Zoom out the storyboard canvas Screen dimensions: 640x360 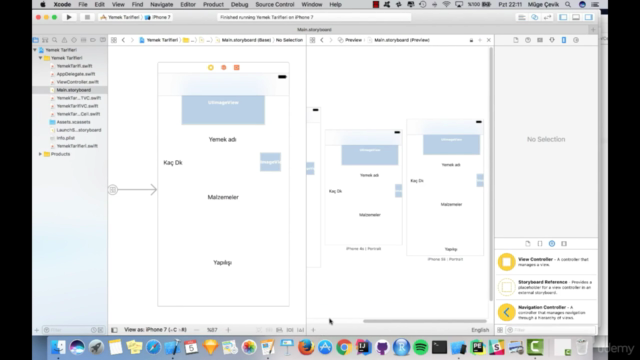tap(197, 330)
